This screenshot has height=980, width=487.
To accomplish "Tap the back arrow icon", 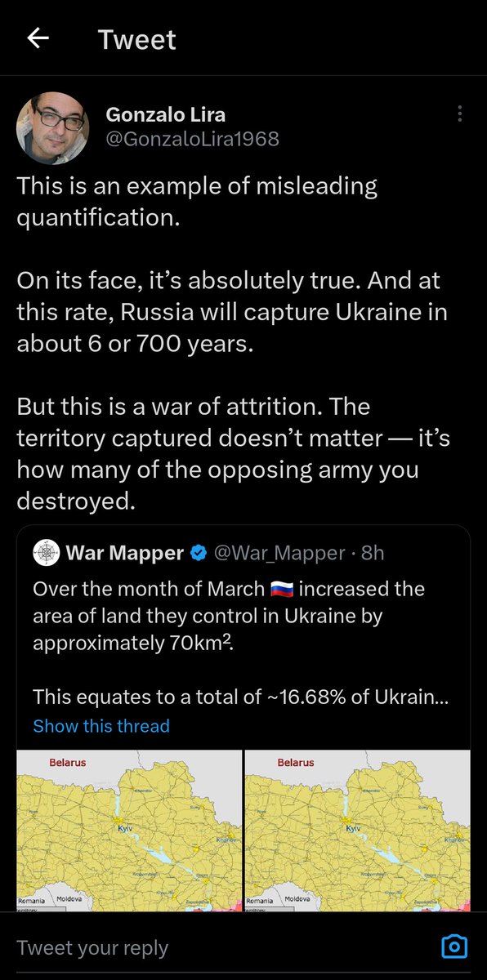I will pyautogui.click(x=38, y=38).
